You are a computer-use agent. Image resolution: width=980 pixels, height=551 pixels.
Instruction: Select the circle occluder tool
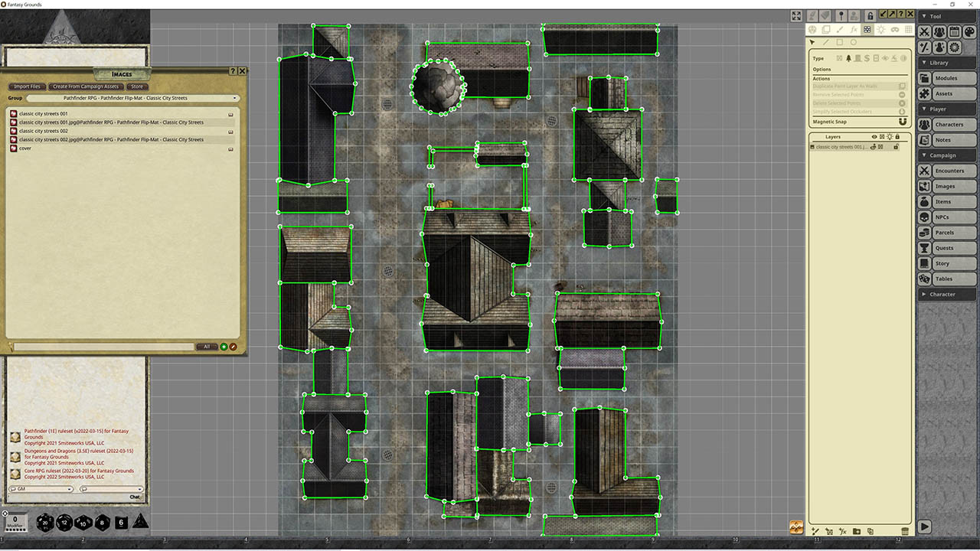[852, 42]
